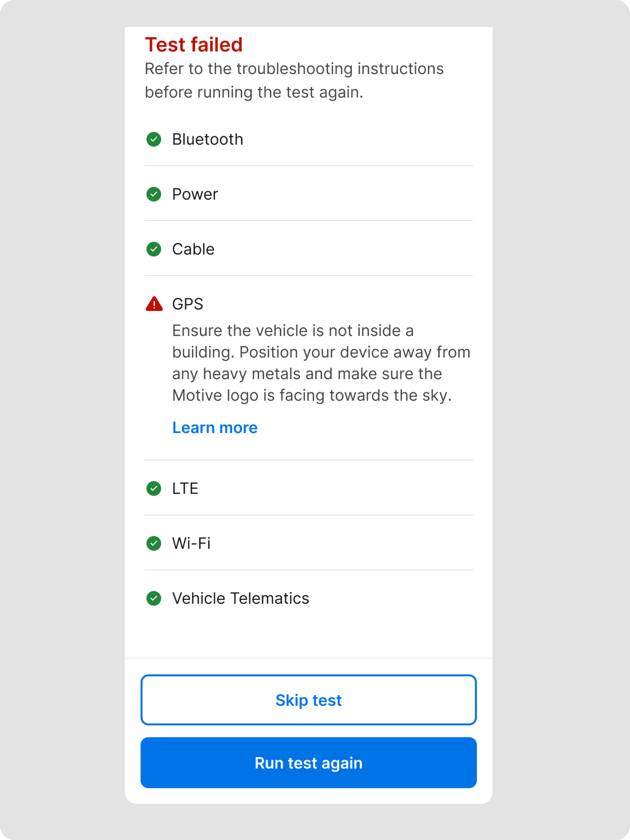Image resolution: width=630 pixels, height=840 pixels.
Task: Select the Power test result label
Action: pos(195,194)
